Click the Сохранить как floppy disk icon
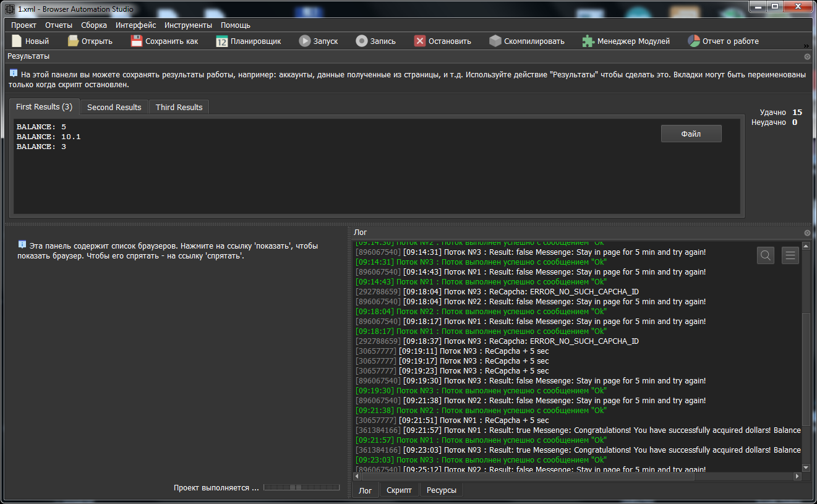 tap(137, 41)
